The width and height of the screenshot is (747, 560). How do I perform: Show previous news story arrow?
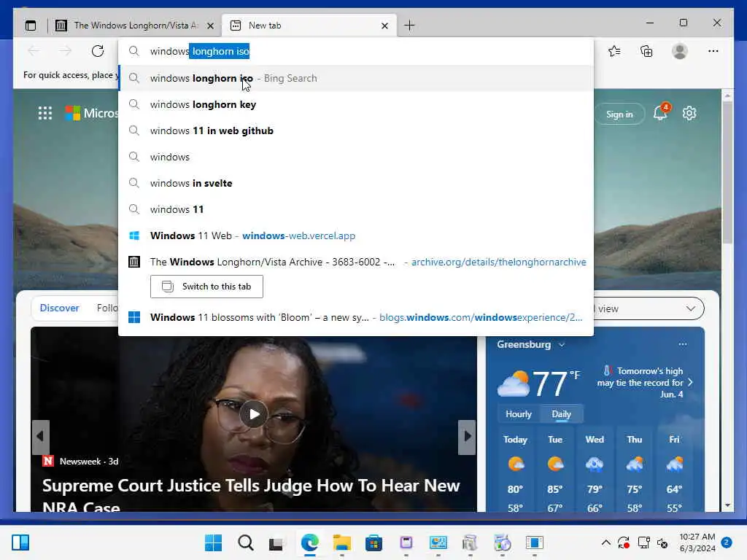pos(41,437)
